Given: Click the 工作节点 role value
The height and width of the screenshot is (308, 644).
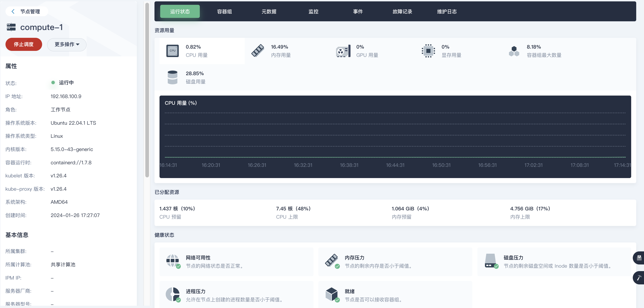Looking at the screenshot, I should click(x=60, y=110).
